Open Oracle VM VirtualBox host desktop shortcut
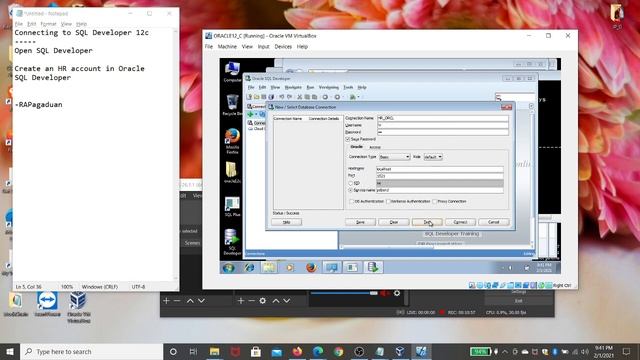 [x=78, y=307]
